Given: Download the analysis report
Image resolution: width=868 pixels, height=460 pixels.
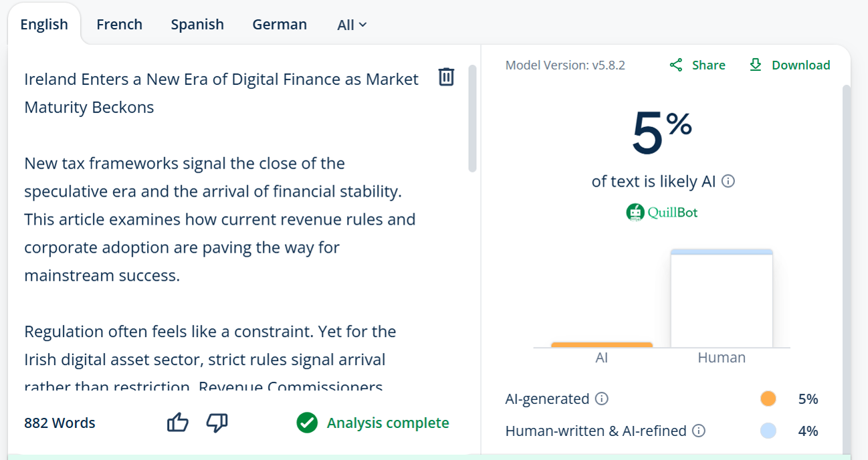Looking at the screenshot, I should 790,65.
